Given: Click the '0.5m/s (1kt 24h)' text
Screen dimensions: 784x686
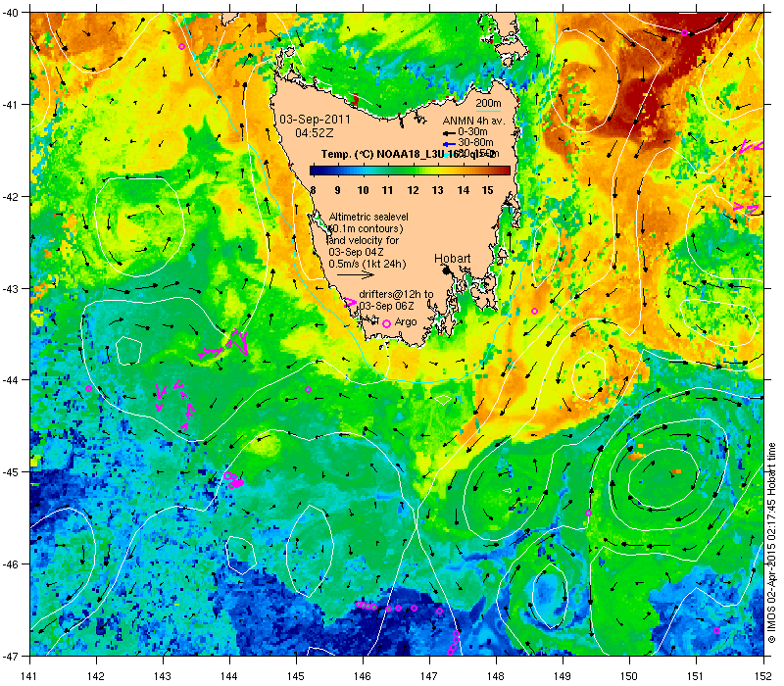Looking at the screenshot, I should (367, 264).
